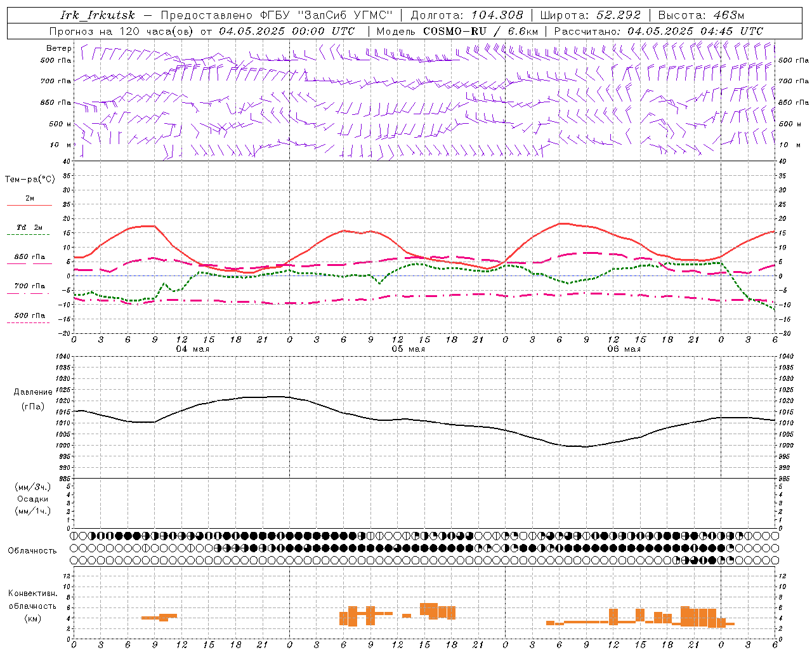This screenshot has height=650, width=812.
Task: Click the 500 гПа temperature legend line sample
Action: 29,323
